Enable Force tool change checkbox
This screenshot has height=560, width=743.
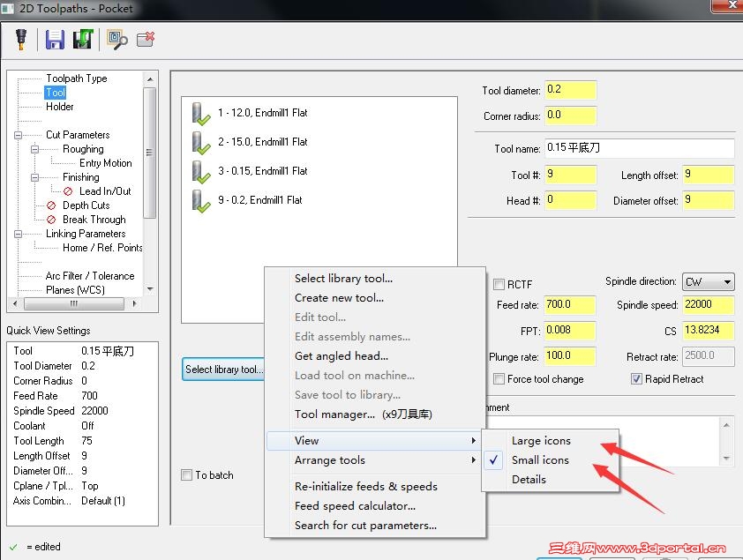pos(499,378)
